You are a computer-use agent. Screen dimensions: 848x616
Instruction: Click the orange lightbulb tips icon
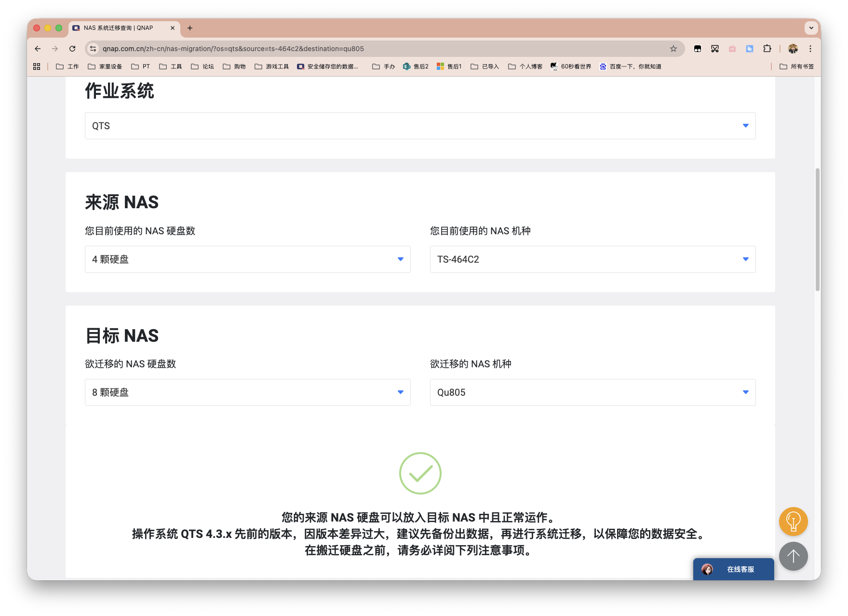pos(793,521)
